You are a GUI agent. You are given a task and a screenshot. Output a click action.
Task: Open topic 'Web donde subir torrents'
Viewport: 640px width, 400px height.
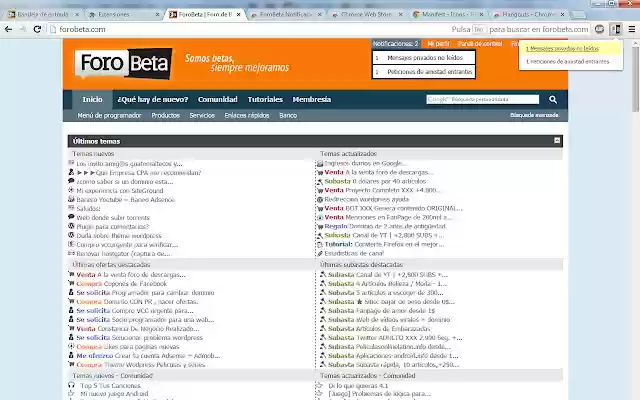pos(113,218)
